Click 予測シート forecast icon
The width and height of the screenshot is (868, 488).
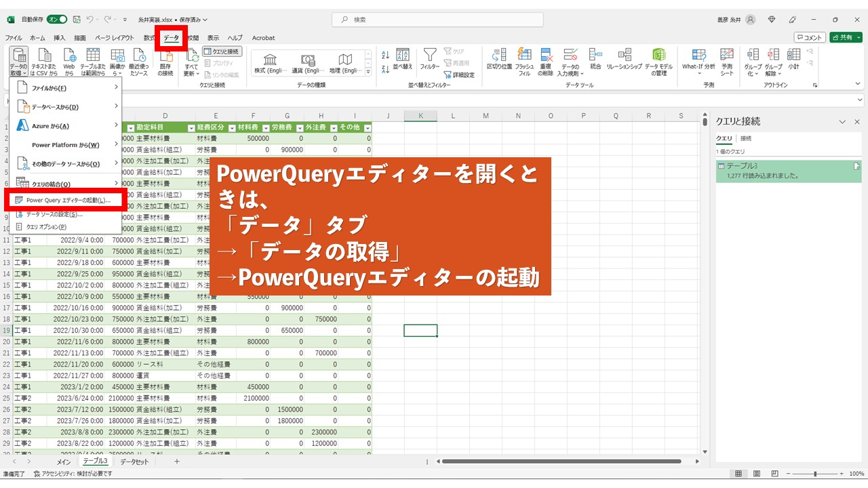[x=727, y=62]
